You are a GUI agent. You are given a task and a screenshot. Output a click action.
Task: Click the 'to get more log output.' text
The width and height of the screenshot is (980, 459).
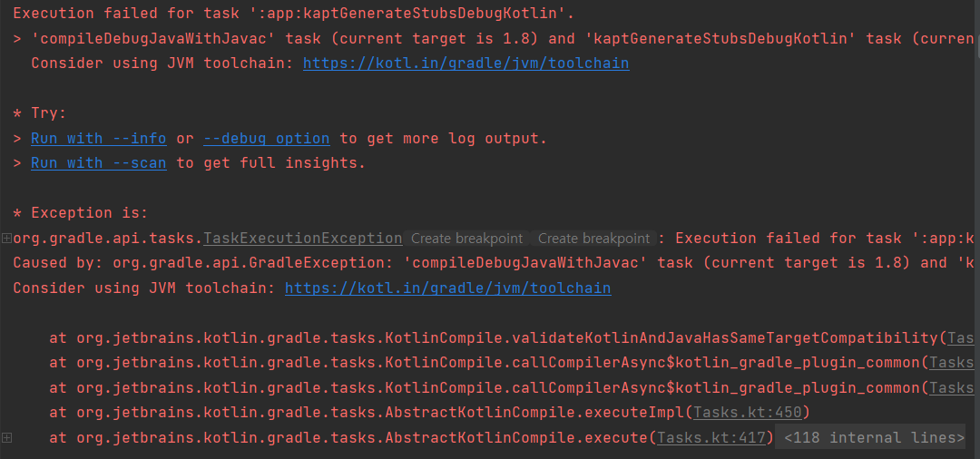443,138
